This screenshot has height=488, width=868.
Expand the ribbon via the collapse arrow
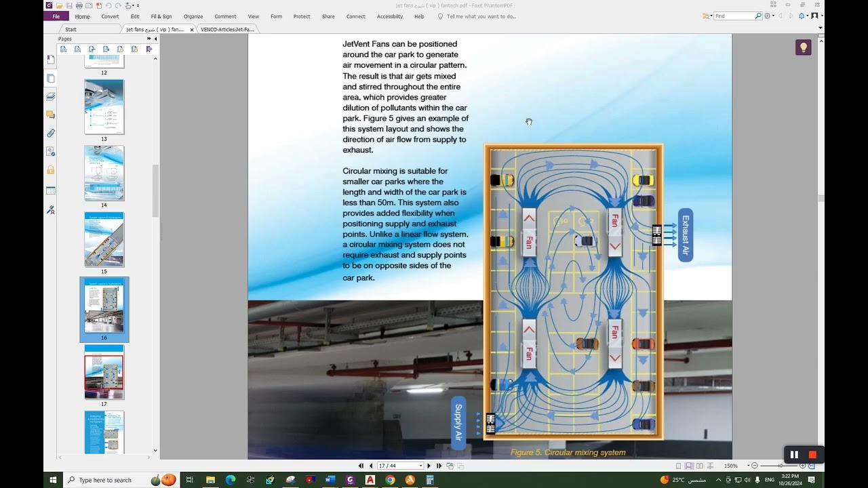821,28
